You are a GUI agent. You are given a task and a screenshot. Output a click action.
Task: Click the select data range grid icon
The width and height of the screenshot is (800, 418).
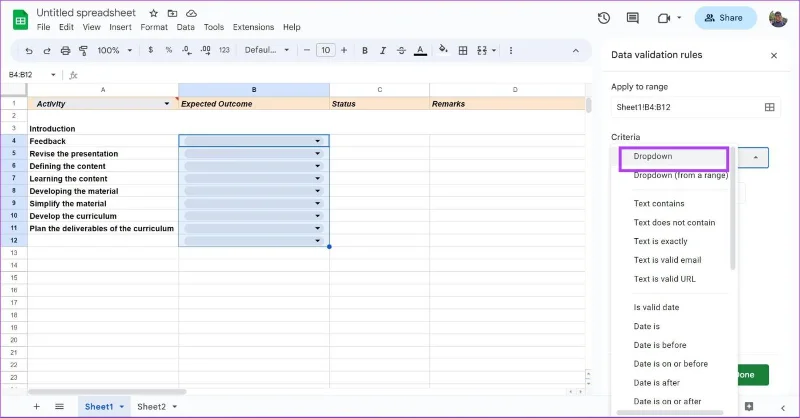pos(769,107)
